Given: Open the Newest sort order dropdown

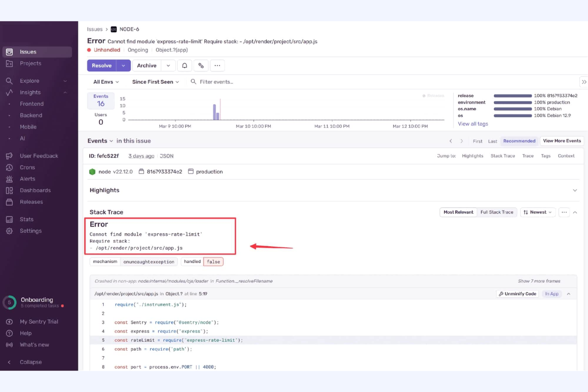Looking at the screenshot, I should click(537, 212).
